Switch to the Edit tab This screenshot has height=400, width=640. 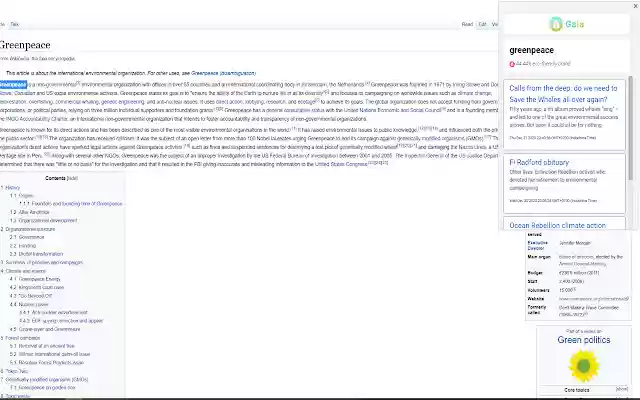click(482, 24)
